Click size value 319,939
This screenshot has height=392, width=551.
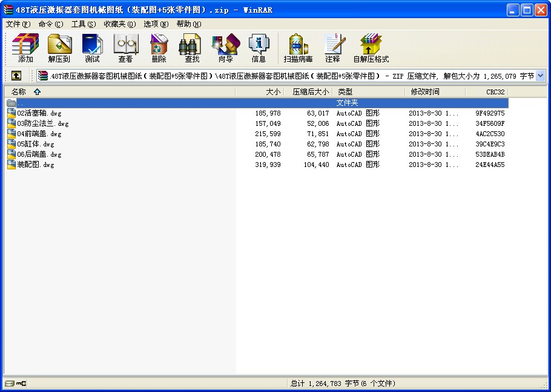[268, 165]
